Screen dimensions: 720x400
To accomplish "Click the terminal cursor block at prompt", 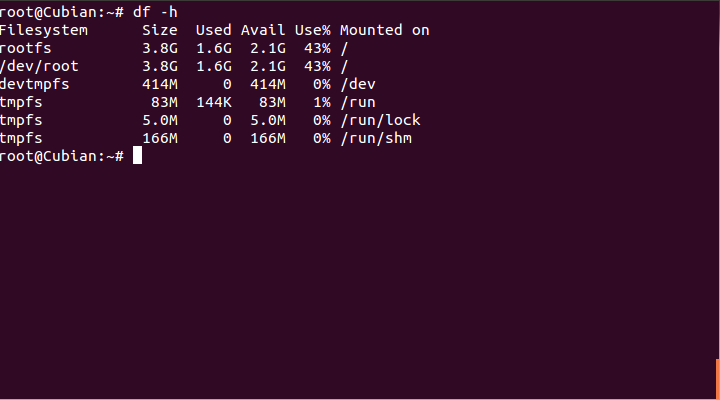I will click(x=137, y=155).
